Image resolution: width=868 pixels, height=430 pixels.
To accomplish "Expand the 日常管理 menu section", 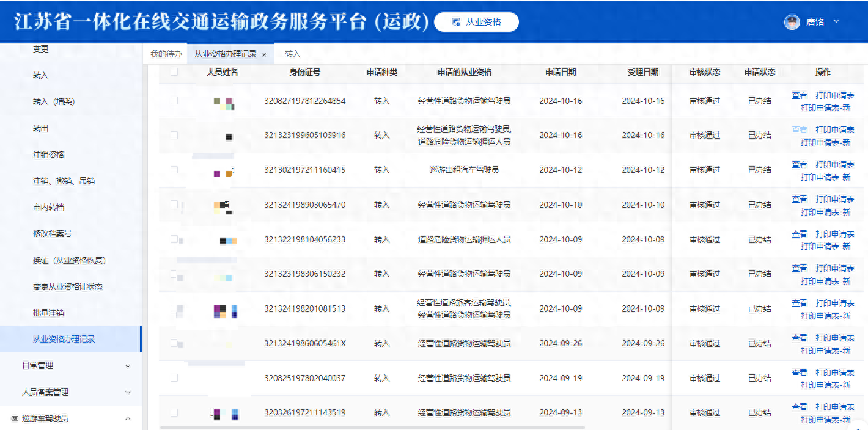I will point(128,366).
